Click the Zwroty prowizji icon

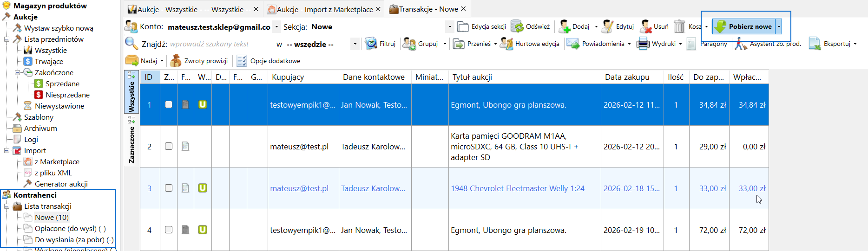[176, 61]
